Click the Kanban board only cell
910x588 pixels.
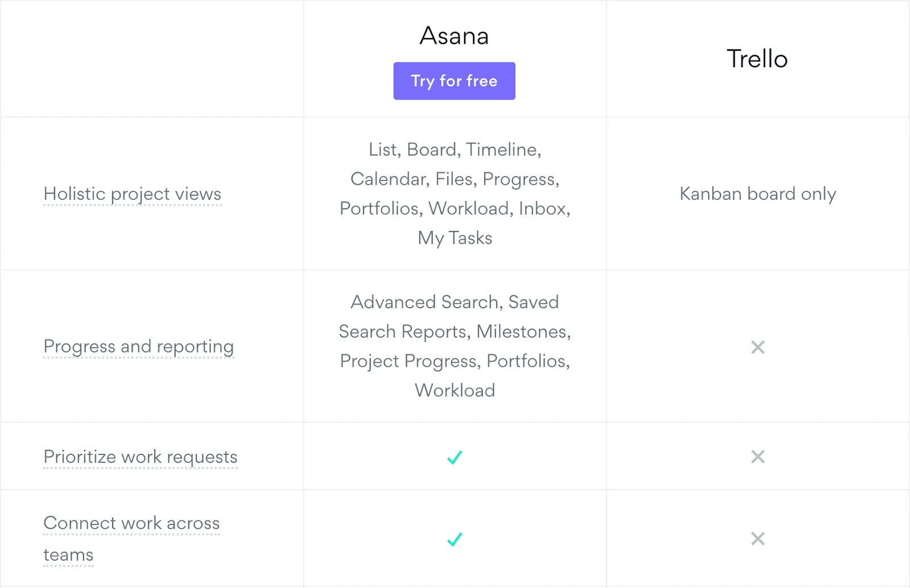(x=758, y=194)
